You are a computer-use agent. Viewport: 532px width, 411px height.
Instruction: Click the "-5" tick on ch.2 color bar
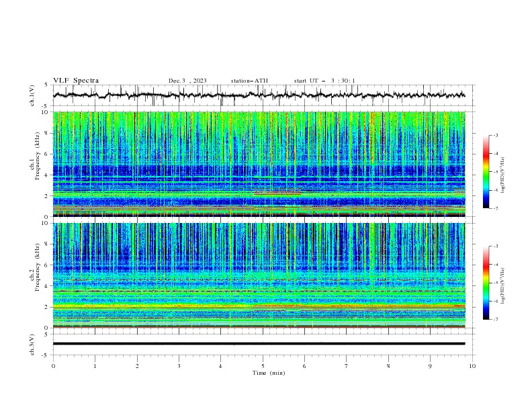click(x=495, y=283)
